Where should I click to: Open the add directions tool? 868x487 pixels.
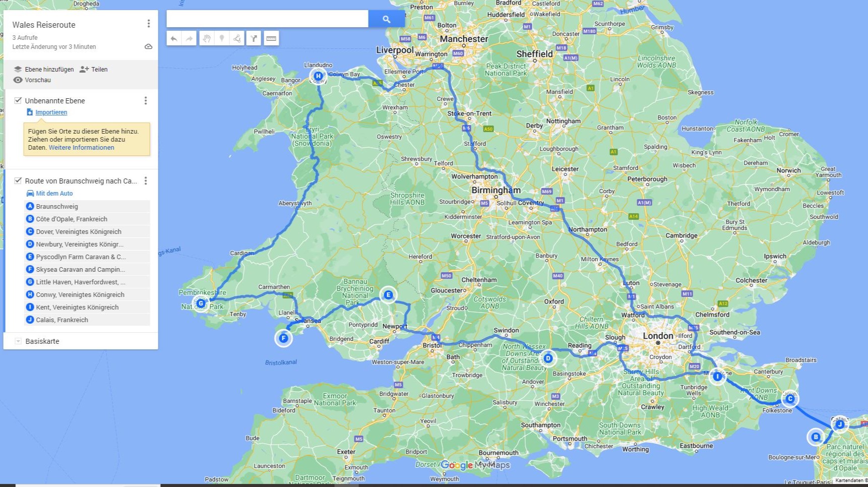254,38
